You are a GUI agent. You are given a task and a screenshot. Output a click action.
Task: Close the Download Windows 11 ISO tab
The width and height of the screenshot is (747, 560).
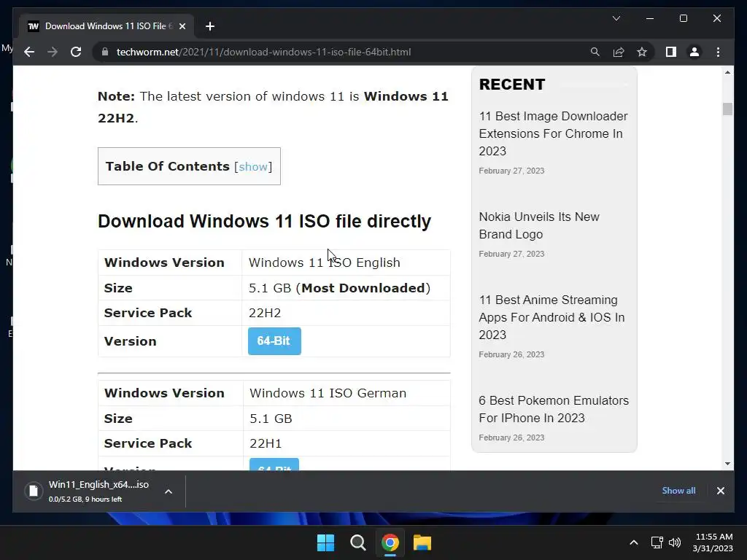pyautogui.click(x=182, y=26)
